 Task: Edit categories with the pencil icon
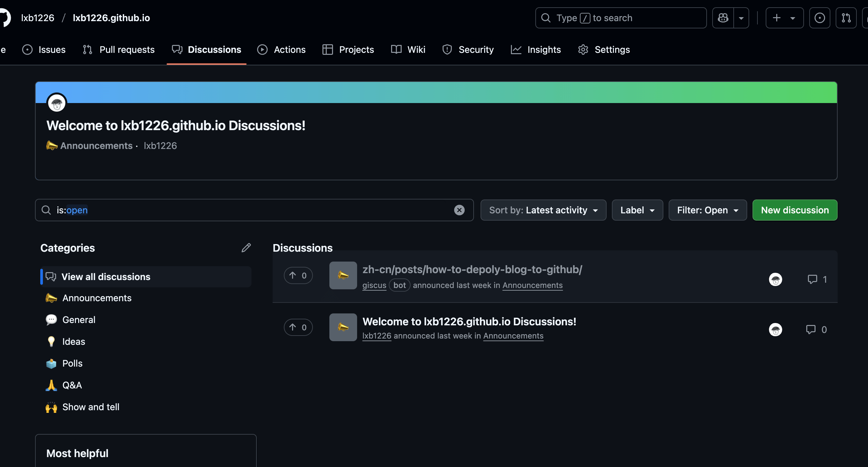[x=246, y=248]
